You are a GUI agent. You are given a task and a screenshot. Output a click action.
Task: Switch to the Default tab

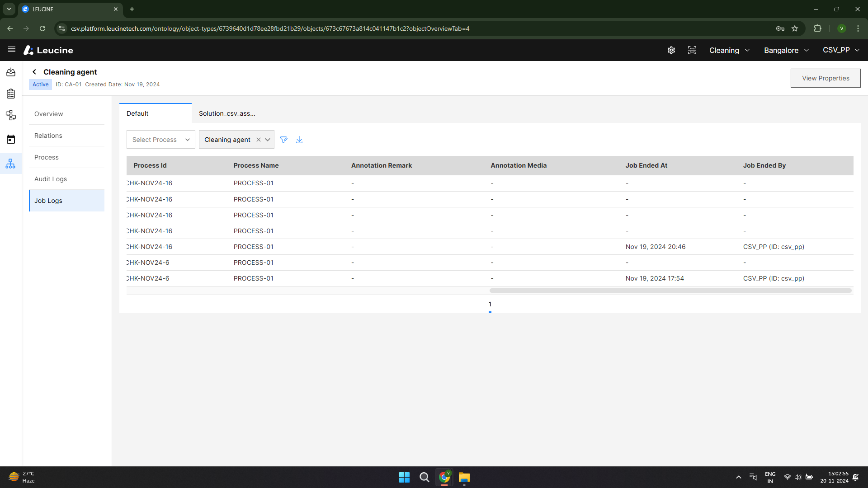point(156,113)
